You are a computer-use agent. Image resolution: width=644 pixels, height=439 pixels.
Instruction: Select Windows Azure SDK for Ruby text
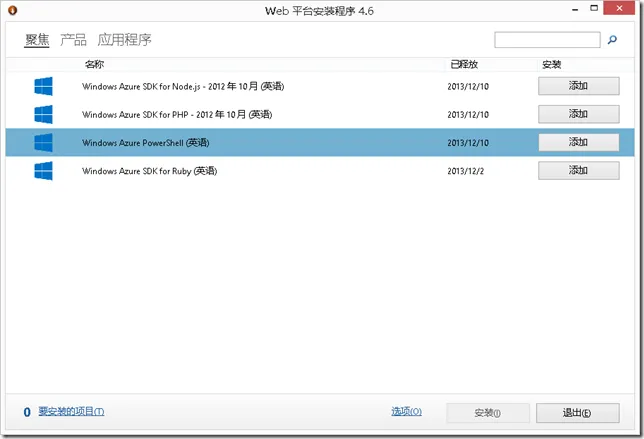tap(150, 171)
